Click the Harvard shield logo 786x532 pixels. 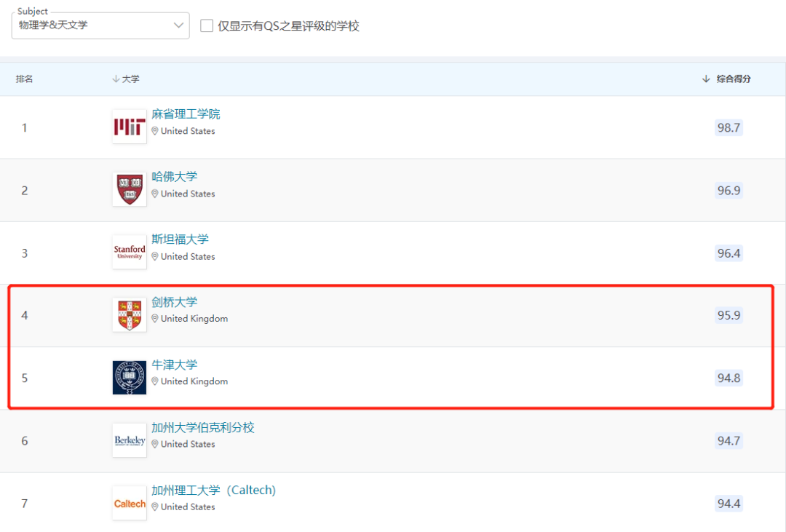pyautogui.click(x=130, y=189)
